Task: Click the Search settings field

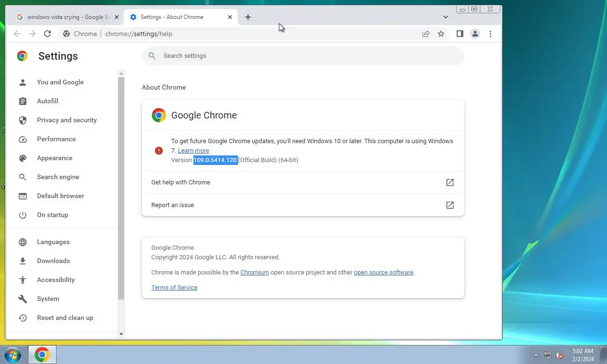Action: click(x=303, y=56)
